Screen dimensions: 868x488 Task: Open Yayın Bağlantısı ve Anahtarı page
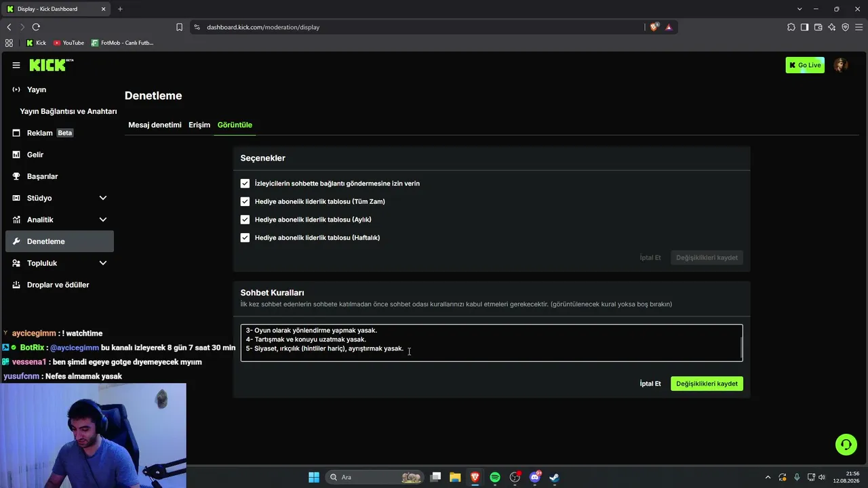pyautogui.click(x=68, y=111)
